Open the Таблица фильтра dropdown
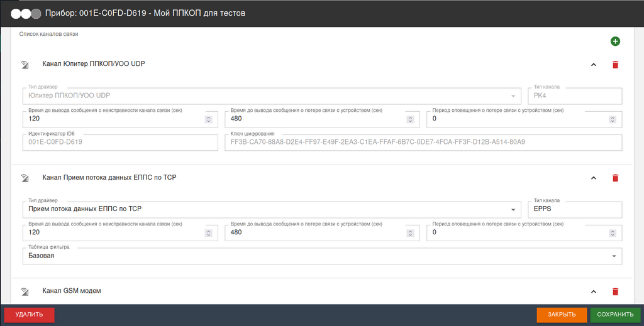 click(614, 256)
